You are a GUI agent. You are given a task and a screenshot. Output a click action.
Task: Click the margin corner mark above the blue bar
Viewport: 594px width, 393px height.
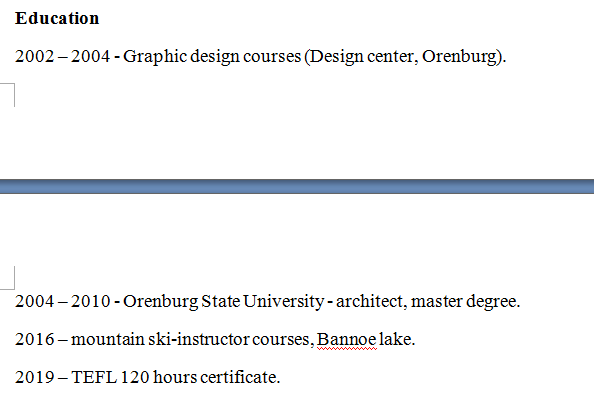click(8, 95)
